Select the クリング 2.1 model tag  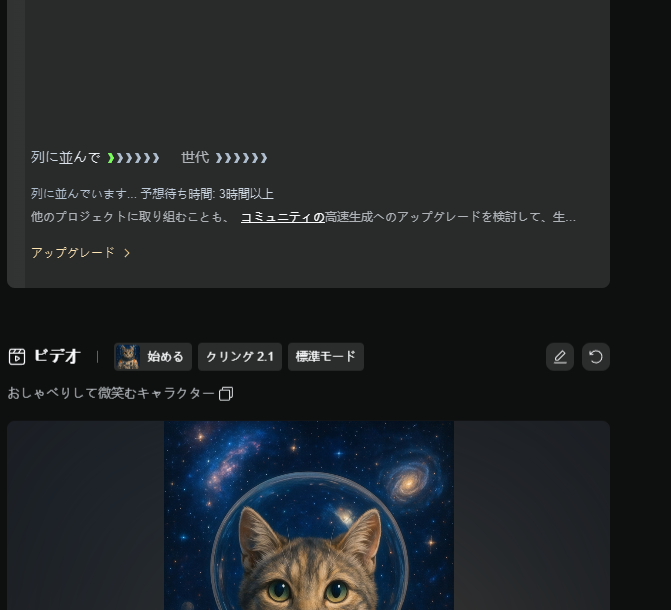[240, 357]
